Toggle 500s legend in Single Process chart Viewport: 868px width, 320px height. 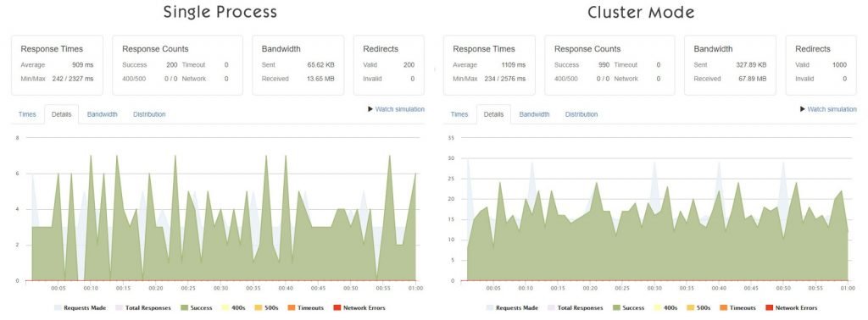point(265,308)
